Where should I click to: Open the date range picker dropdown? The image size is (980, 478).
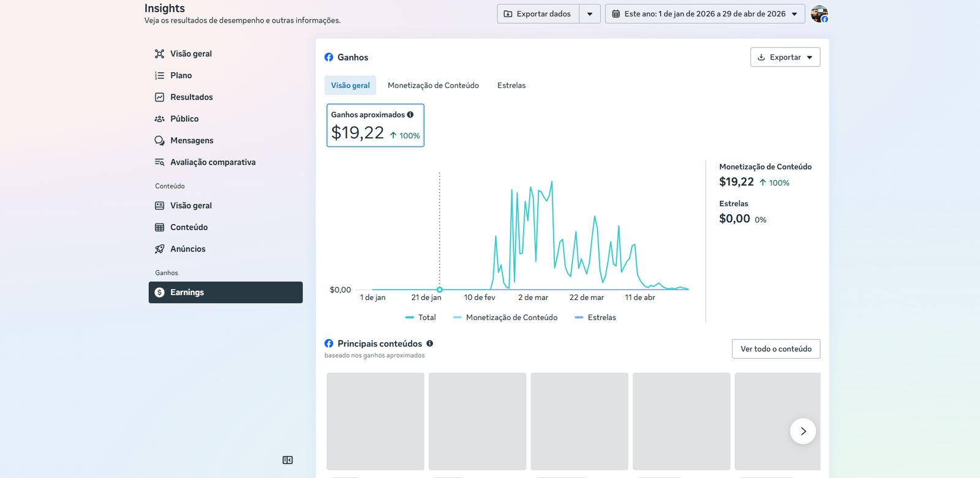pyautogui.click(x=704, y=14)
